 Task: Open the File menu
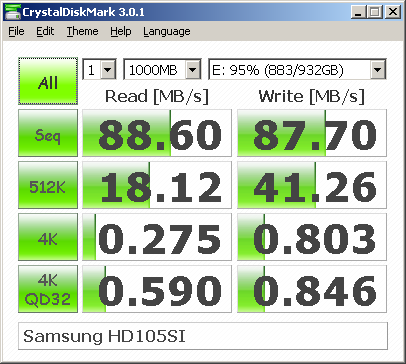pyautogui.click(x=16, y=31)
